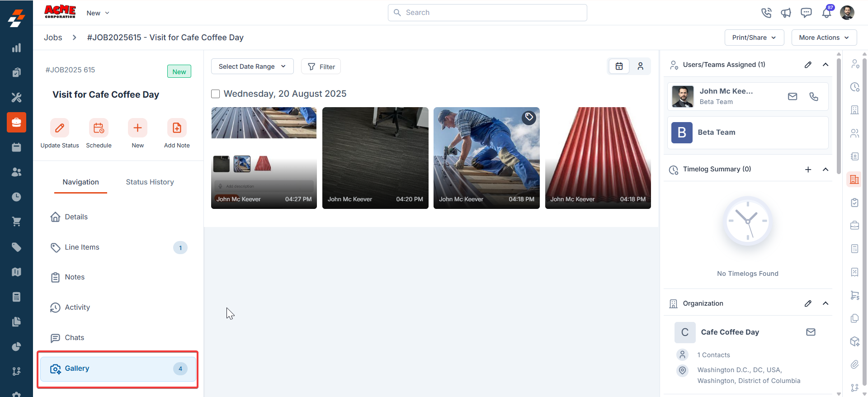Open the Cafe Coffee Day organization name
The width and height of the screenshot is (868, 397).
[730, 332]
